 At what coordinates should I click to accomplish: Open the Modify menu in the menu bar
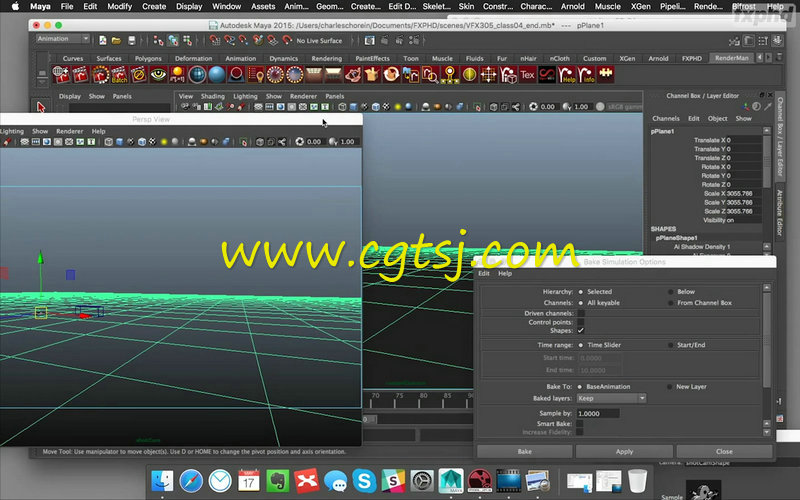(x=119, y=6)
